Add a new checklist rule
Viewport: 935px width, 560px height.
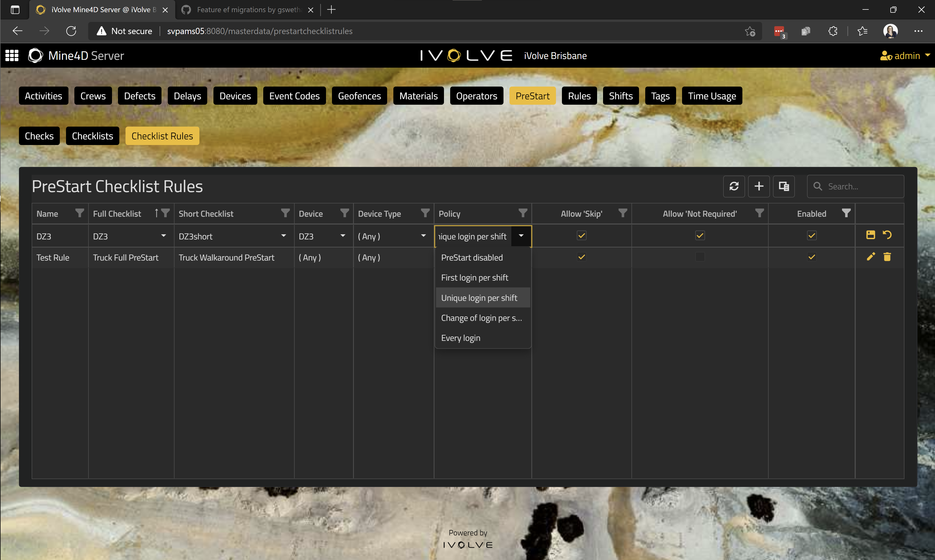(758, 186)
